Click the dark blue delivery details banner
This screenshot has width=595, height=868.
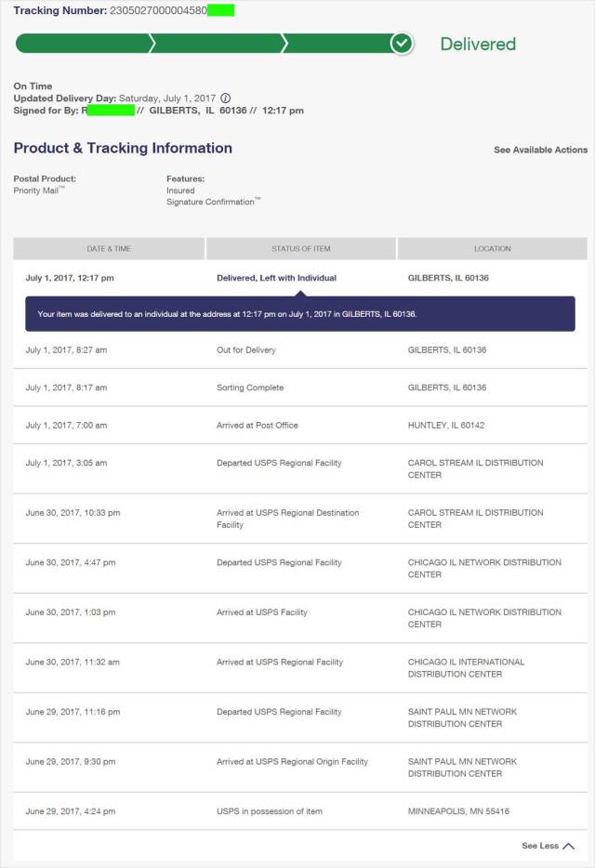[x=299, y=314]
